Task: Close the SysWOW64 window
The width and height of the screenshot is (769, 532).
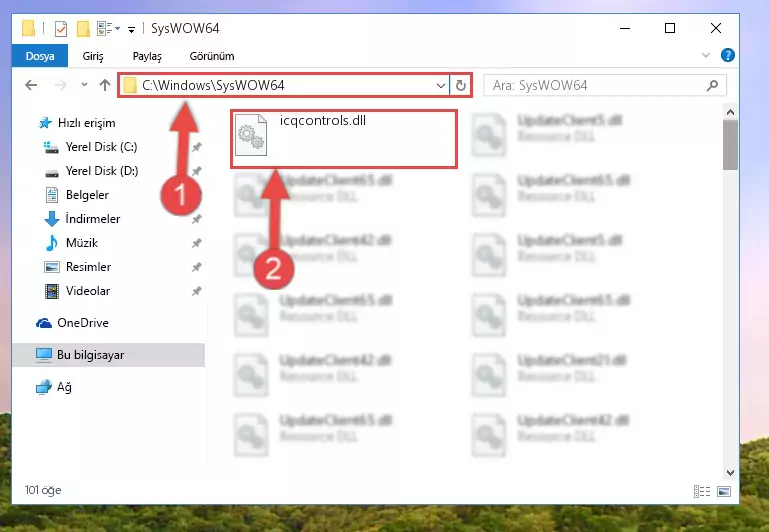Action: (716, 28)
